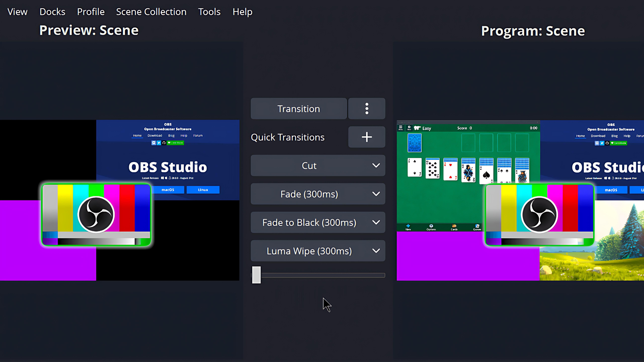Click Linux button in Preview browser source

click(203, 190)
